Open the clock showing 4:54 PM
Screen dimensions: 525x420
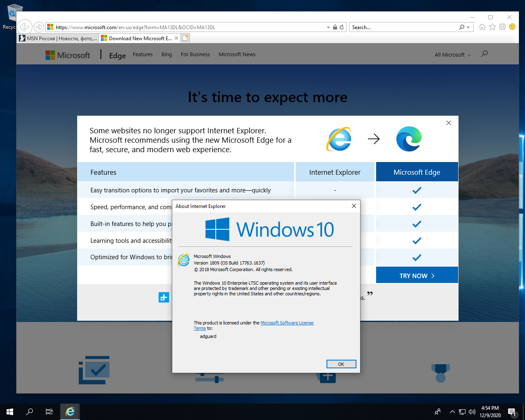490,412
